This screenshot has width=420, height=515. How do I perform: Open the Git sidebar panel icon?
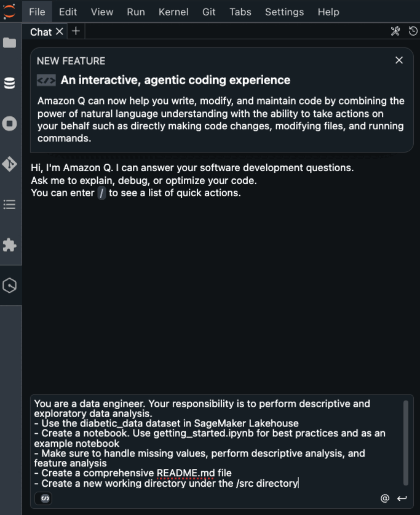coord(9,164)
